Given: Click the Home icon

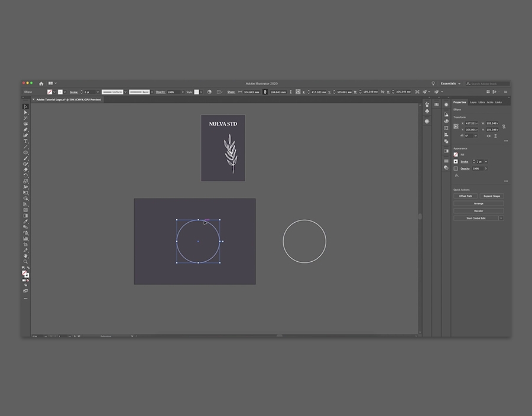Looking at the screenshot, I should (x=41, y=83).
